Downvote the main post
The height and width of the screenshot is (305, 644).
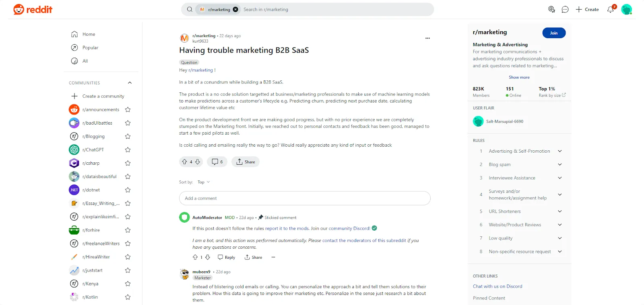click(x=198, y=162)
